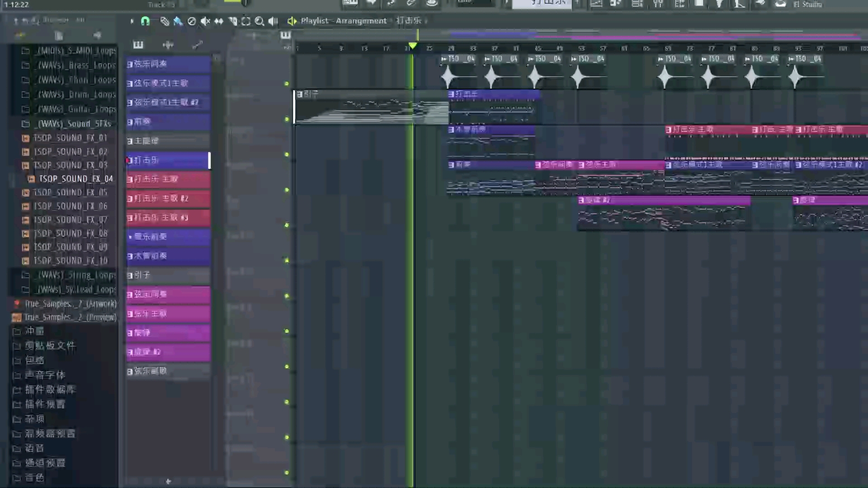
Task: Click the first browser tab icon
Action: coord(20,35)
